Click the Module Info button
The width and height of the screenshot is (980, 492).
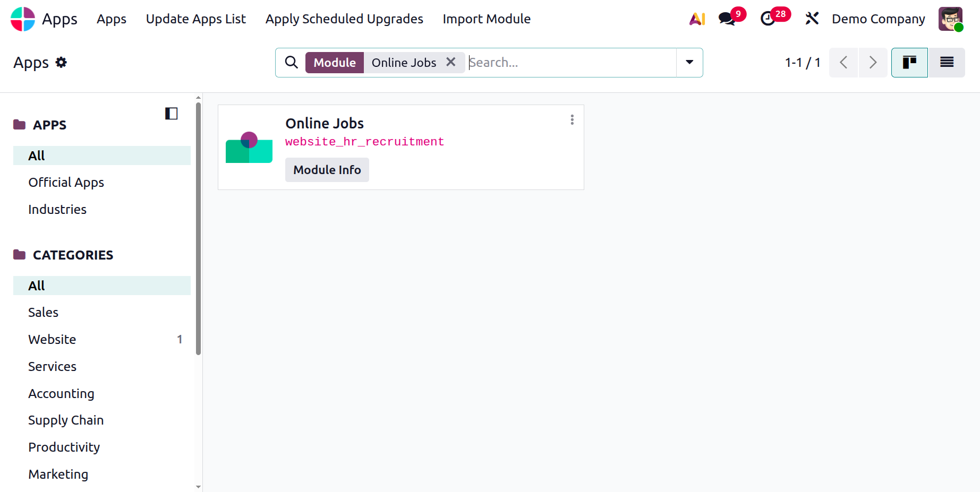pyautogui.click(x=327, y=170)
